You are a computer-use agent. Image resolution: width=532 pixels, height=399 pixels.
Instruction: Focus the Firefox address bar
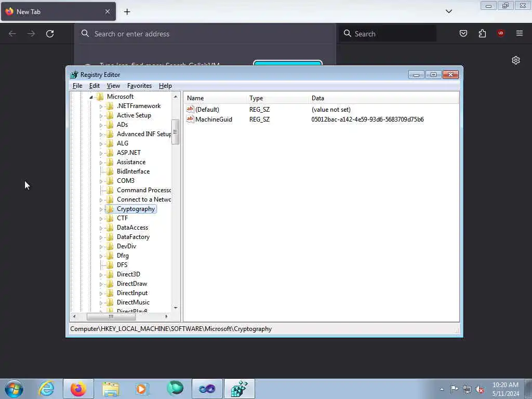click(205, 34)
